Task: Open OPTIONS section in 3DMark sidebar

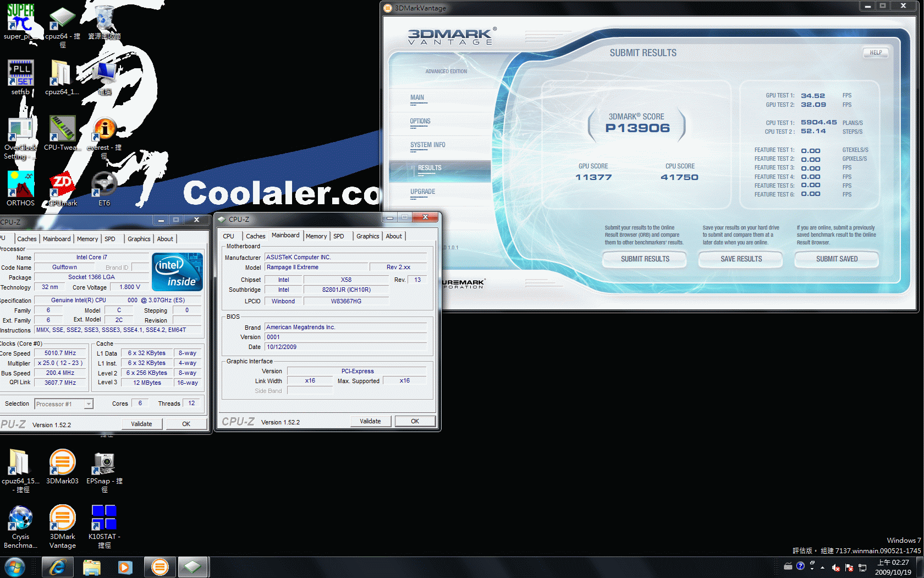Action: pyautogui.click(x=420, y=122)
